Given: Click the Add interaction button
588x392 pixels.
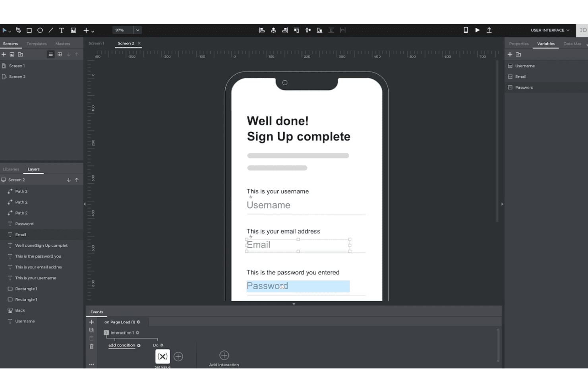Looking at the screenshot, I should coord(224,359).
